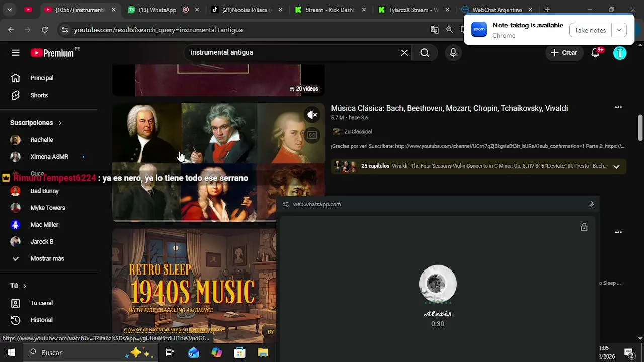Open the Take notes dropdown arrow

(619, 30)
